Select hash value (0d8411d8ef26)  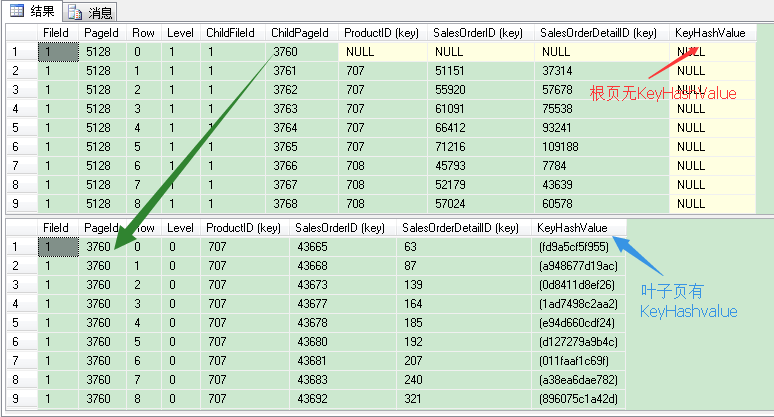pos(579,285)
